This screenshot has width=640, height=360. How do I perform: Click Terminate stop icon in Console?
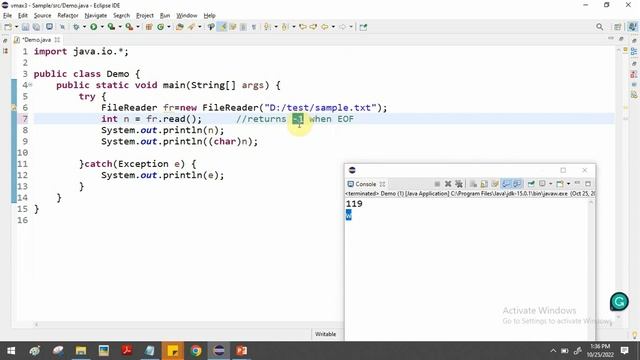(x=437, y=184)
